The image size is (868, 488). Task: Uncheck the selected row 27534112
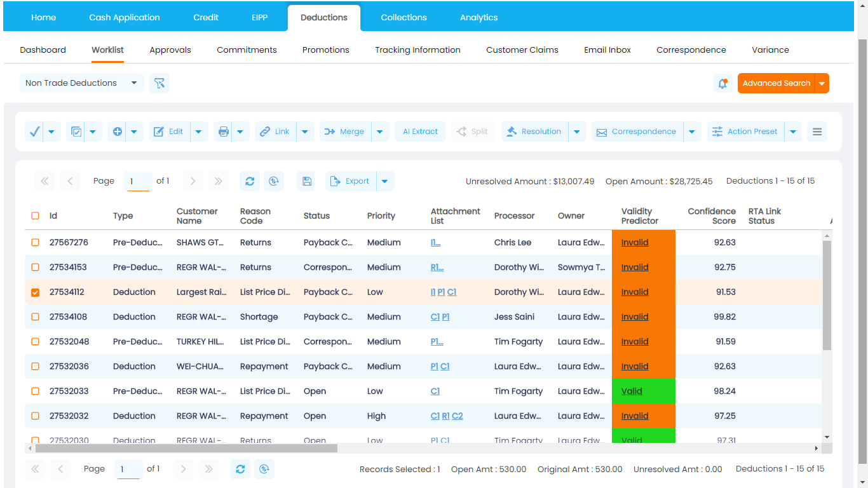35,292
